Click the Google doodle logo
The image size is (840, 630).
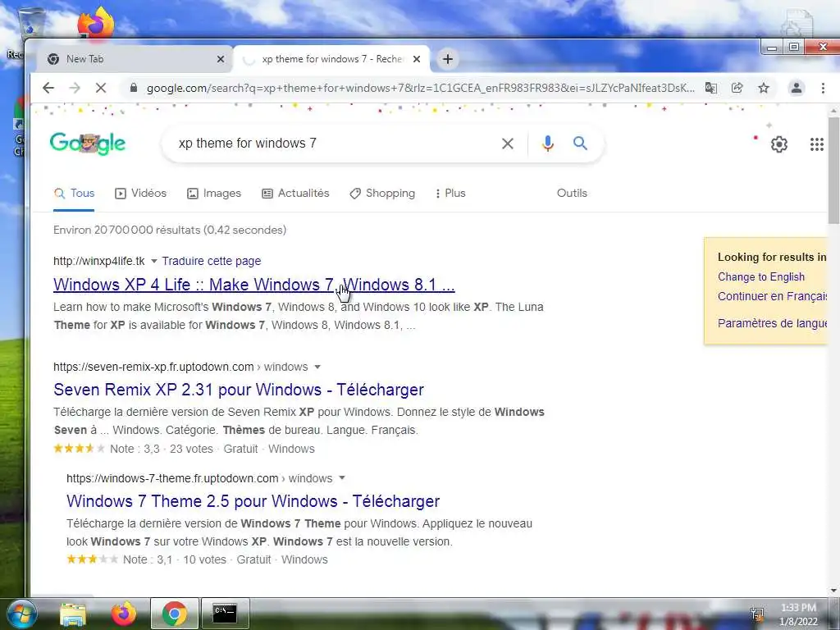pyautogui.click(x=87, y=144)
